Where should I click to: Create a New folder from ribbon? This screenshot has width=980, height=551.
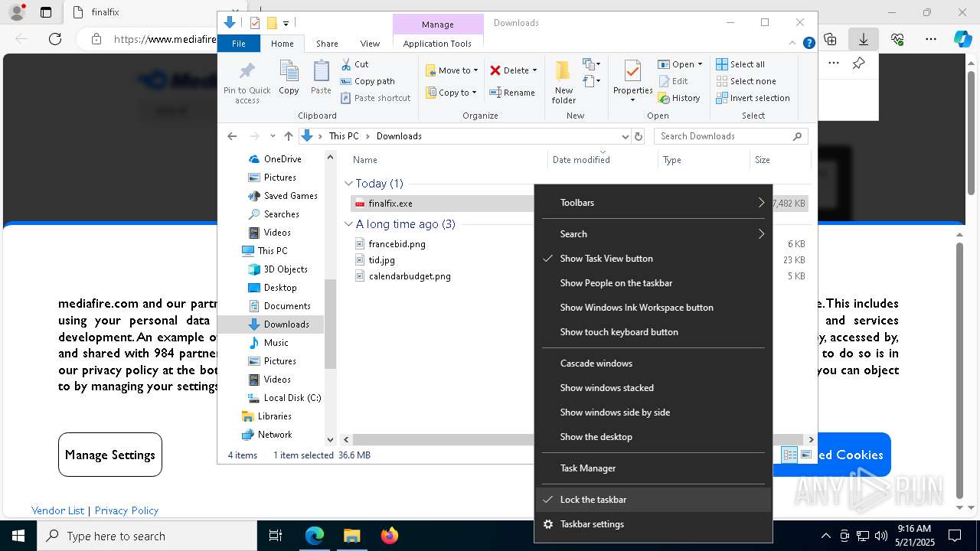tap(563, 82)
